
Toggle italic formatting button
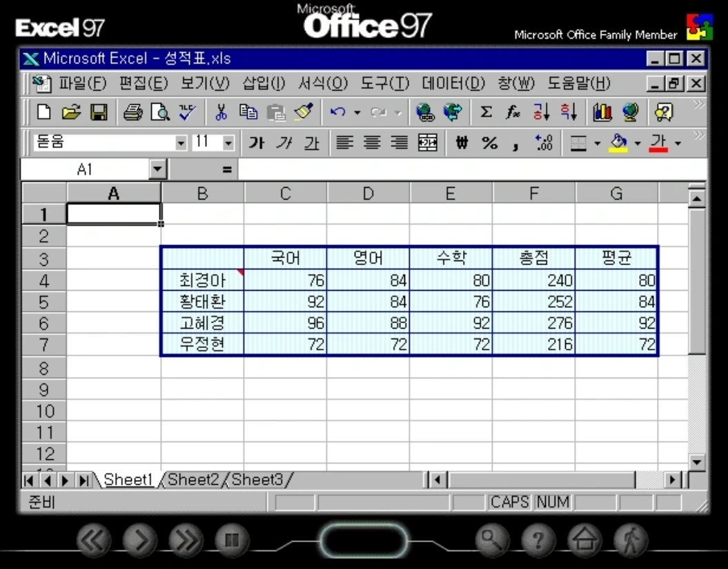pyautogui.click(x=284, y=143)
